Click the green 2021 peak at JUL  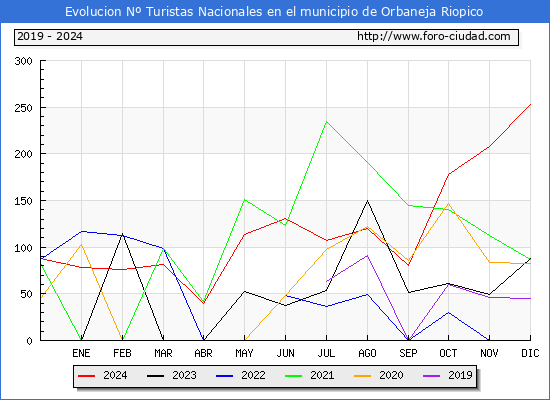327,122
